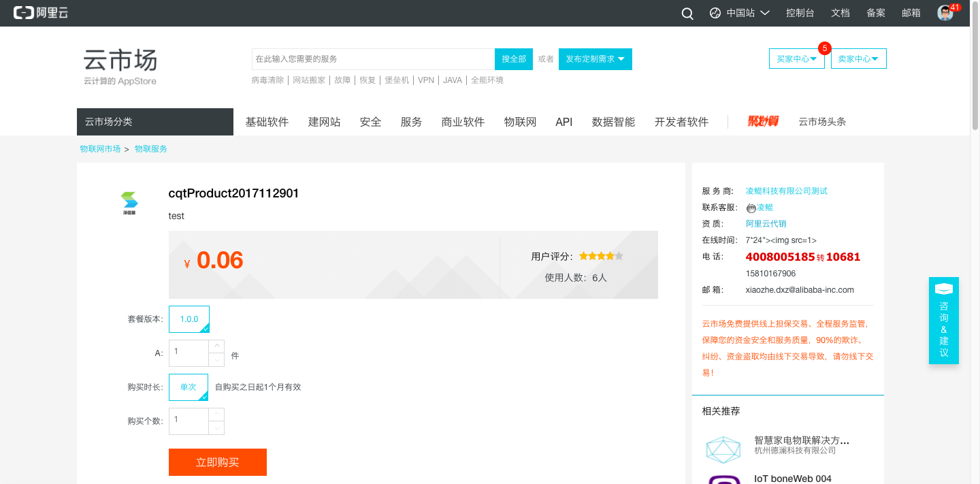
Task: Click the 聚划算 promotion logo
Action: point(763,122)
